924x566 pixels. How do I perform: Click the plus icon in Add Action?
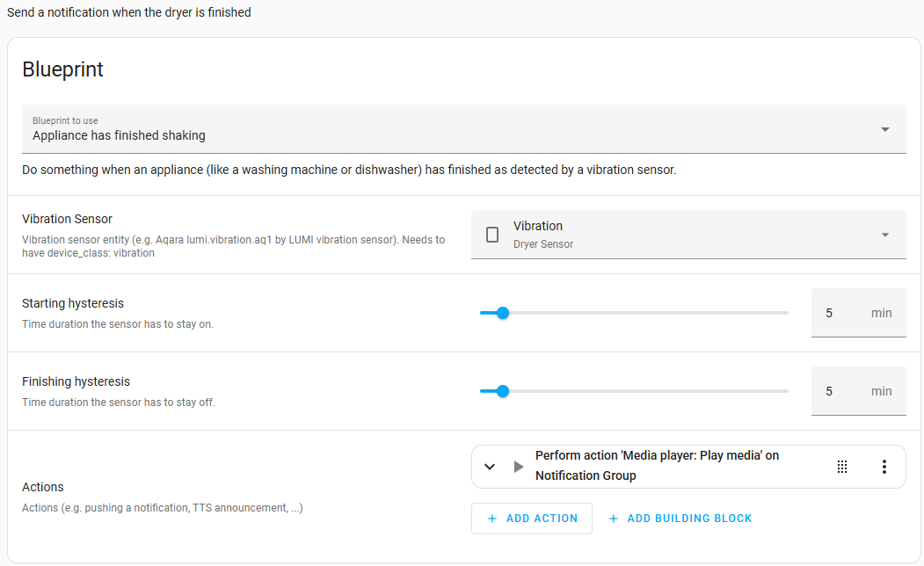(x=491, y=519)
